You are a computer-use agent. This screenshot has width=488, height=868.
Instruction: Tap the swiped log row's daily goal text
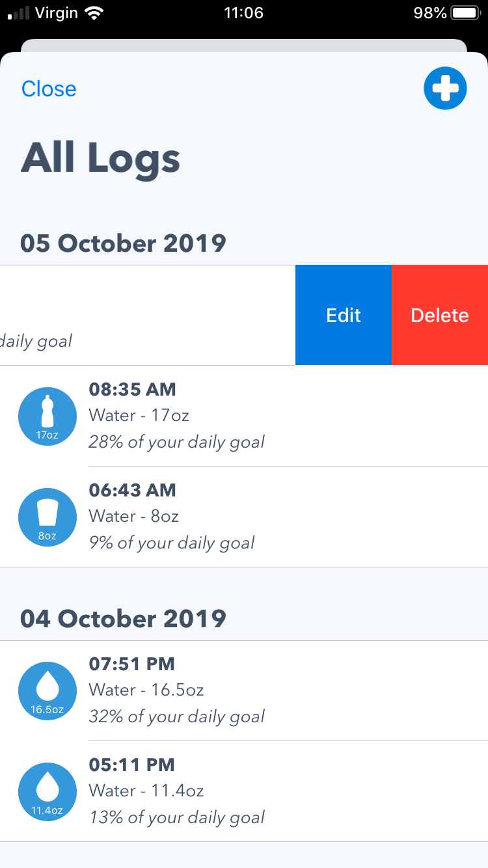[36, 340]
